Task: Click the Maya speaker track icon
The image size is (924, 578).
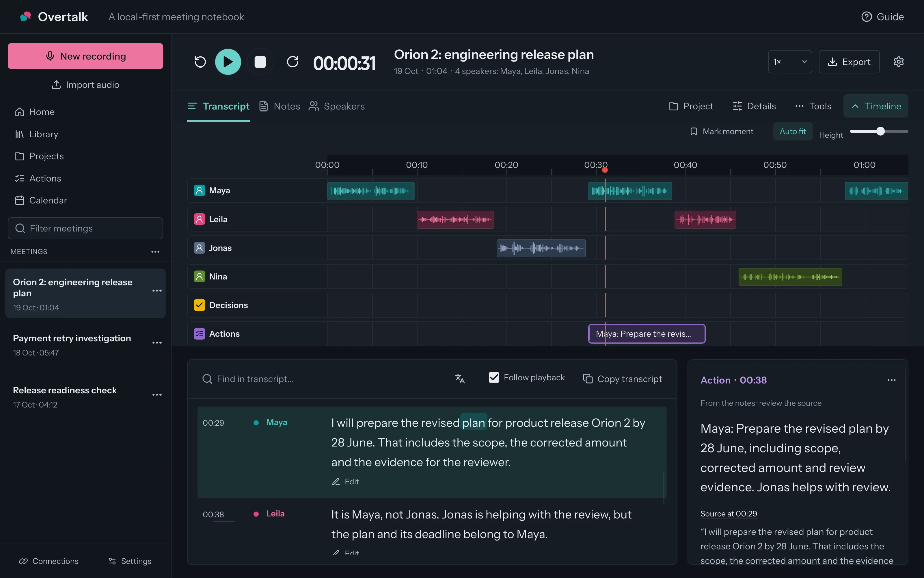Action: 199,190
